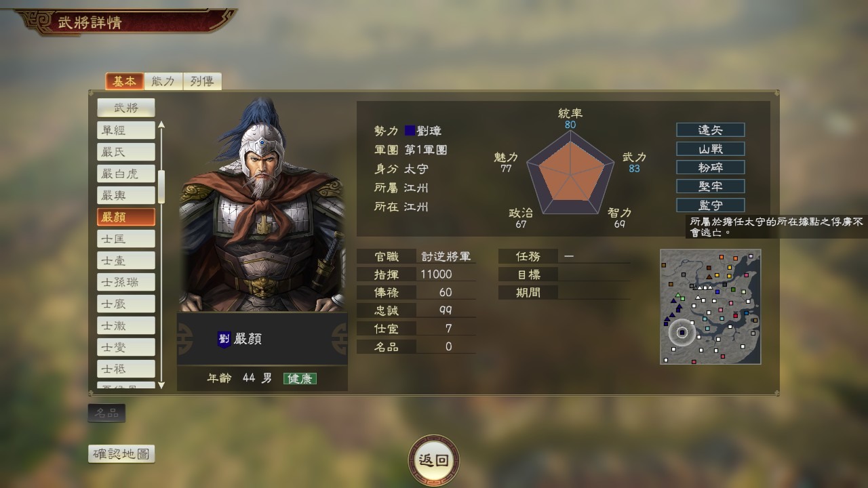
Task: Switch to the 能力 tab
Action: click(x=163, y=81)
